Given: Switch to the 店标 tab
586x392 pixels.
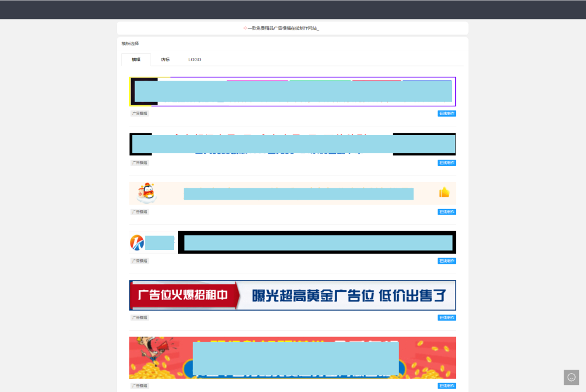Looking at the screenshot, I should 166,59.
